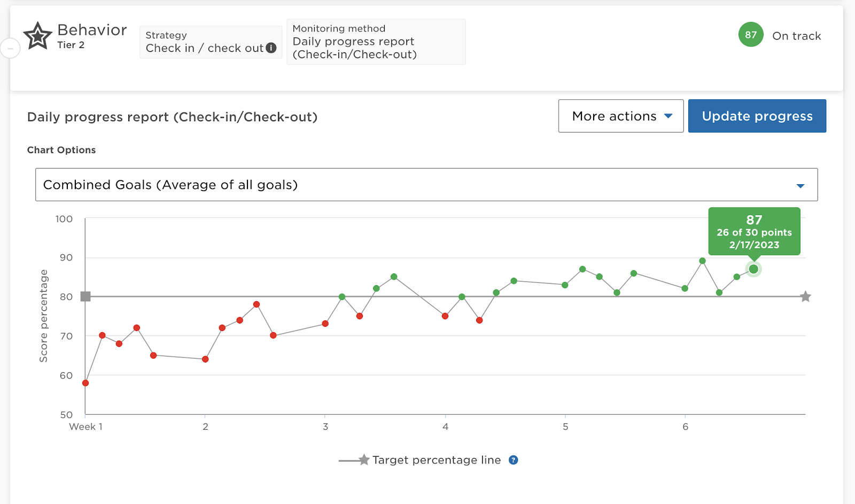Screen dimensions: 855x504
Task: Click the green 87 score badge
Action: pos(751,35)
